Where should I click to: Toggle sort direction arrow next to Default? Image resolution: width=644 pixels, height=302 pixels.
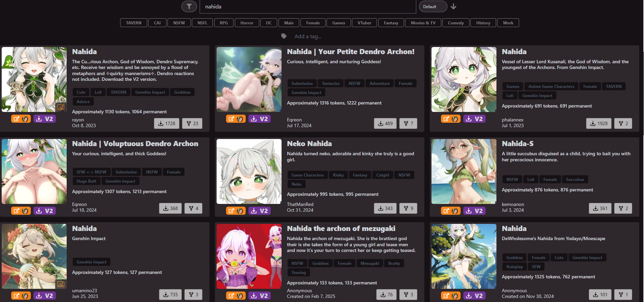coord(453,6)
